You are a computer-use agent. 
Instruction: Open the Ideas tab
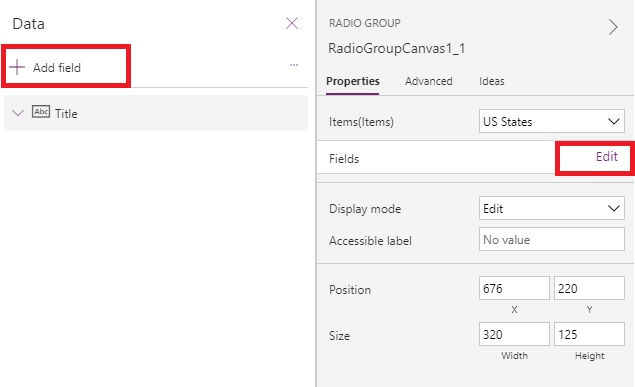[x=492, y=81]
